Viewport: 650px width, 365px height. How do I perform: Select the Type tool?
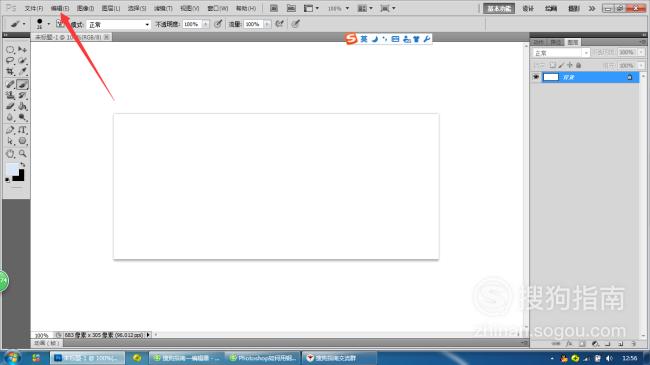tap(22, 130)
